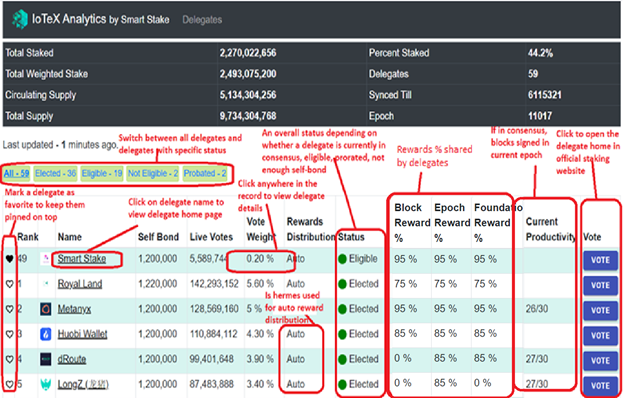Click VOTE button in Metanyx row

pyautogui.click(x=600, y=310)
